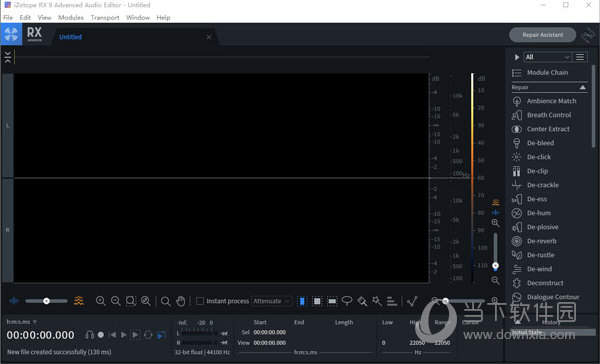600x364 pixels.
Task: Select the Lasso selection tool
Action: click(x=347, y=301)
